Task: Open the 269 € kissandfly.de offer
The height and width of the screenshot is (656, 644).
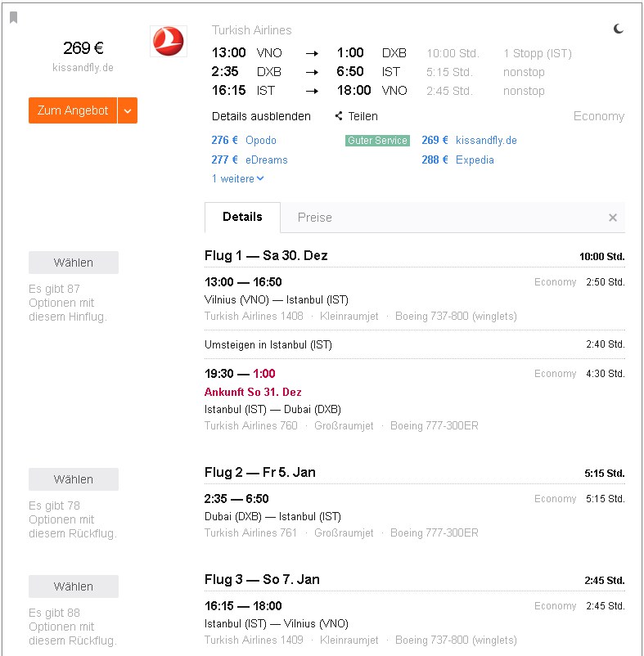Action: [x=469, y=140]
